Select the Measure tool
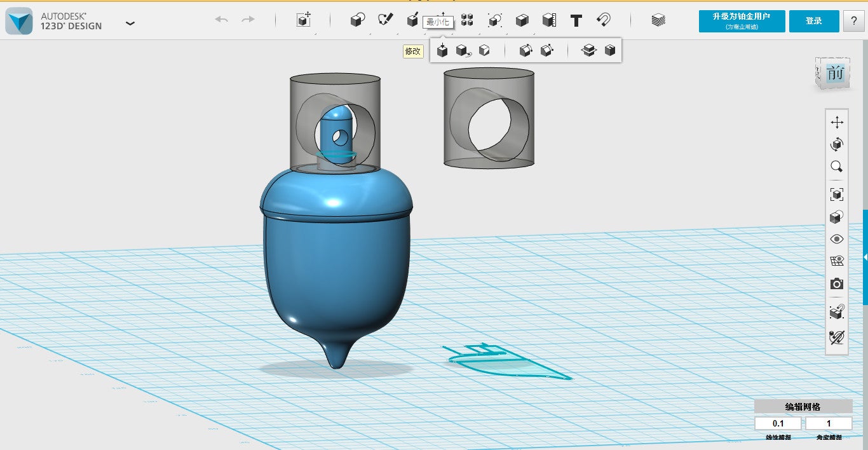The image size is (868, 450). click(x=549, y=20)
